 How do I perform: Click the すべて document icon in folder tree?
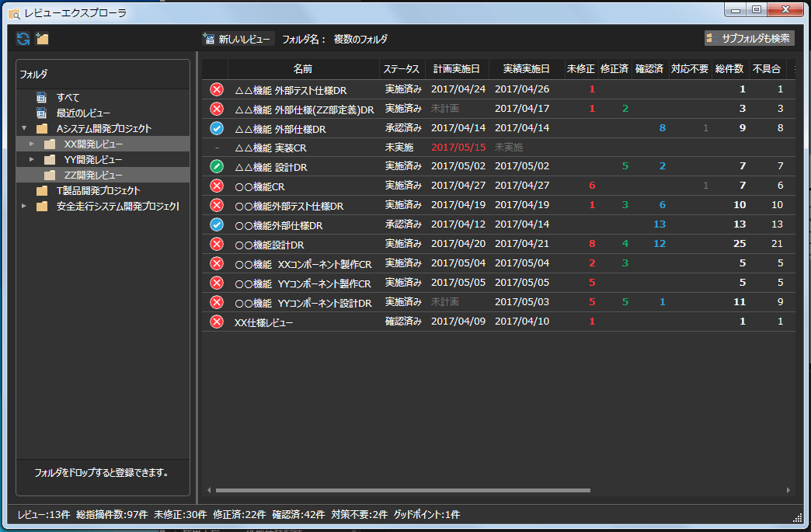point(42,98)
